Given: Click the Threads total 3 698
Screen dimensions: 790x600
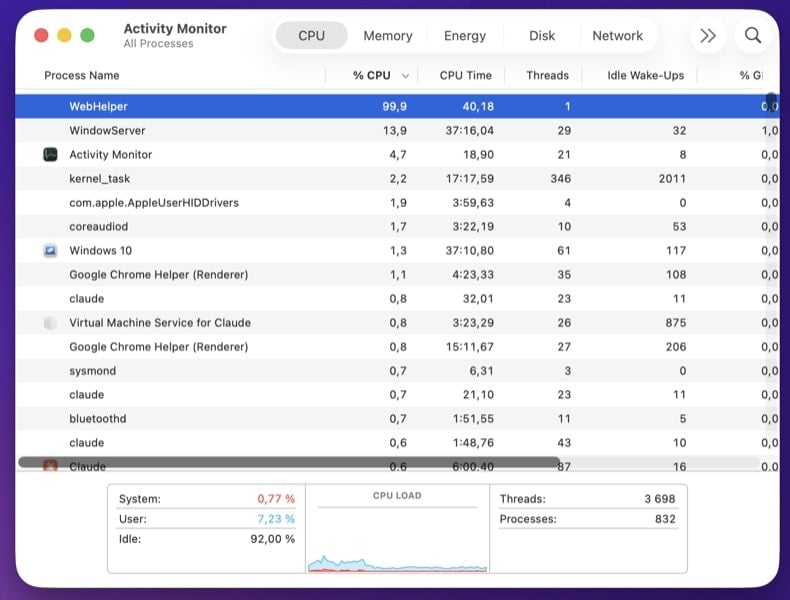Looking at the screenshot, I should point(660,499).
